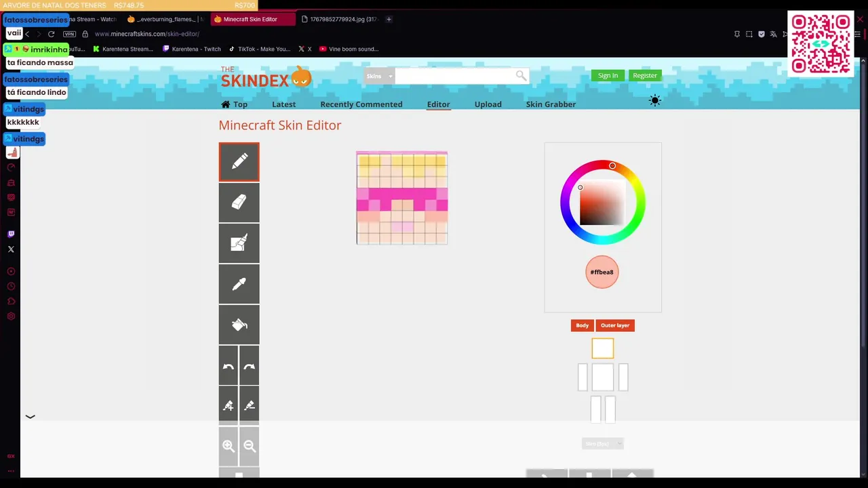Click the browser reload icon

pos(51,34)
